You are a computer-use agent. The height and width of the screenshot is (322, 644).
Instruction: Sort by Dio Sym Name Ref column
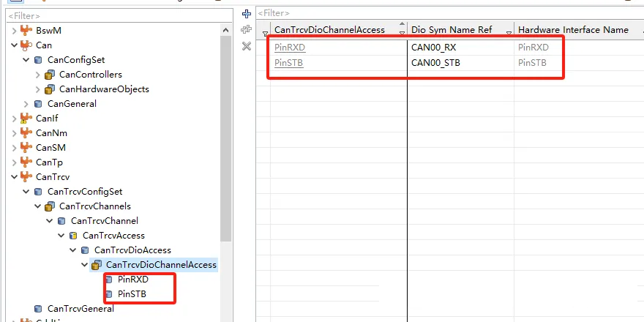[x=452, y=29]
